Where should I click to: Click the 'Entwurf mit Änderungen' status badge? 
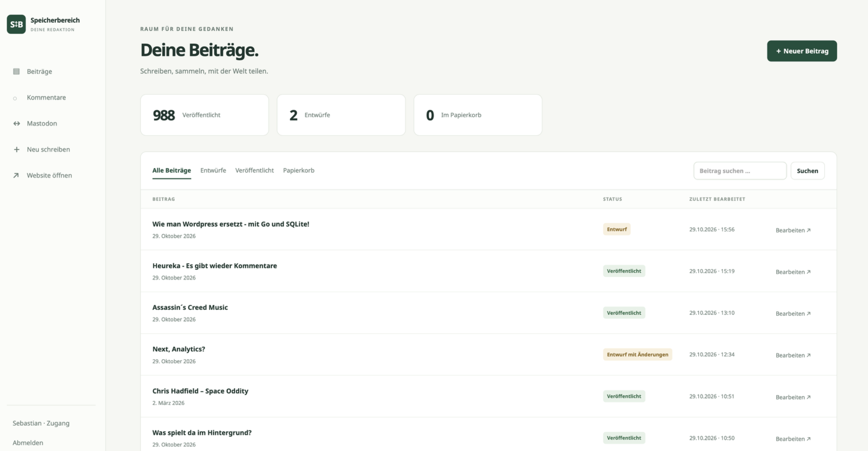click(638, 354)
